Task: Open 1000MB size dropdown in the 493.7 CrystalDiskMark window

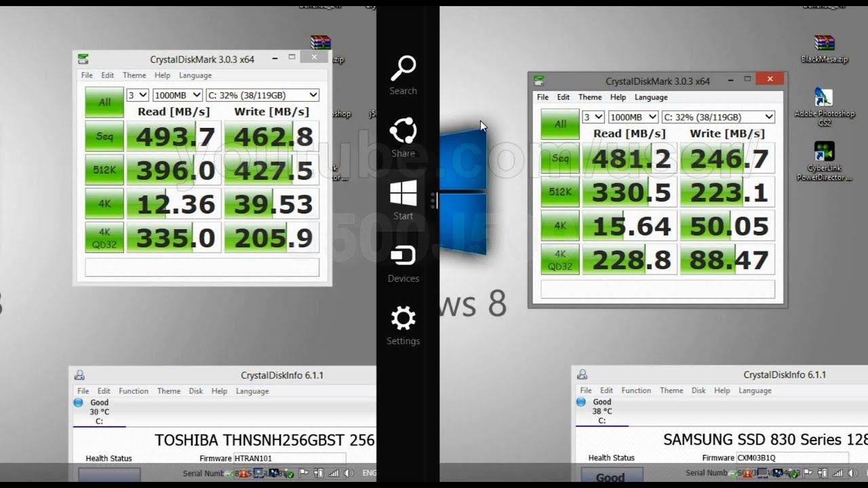Action: point(178,96)
